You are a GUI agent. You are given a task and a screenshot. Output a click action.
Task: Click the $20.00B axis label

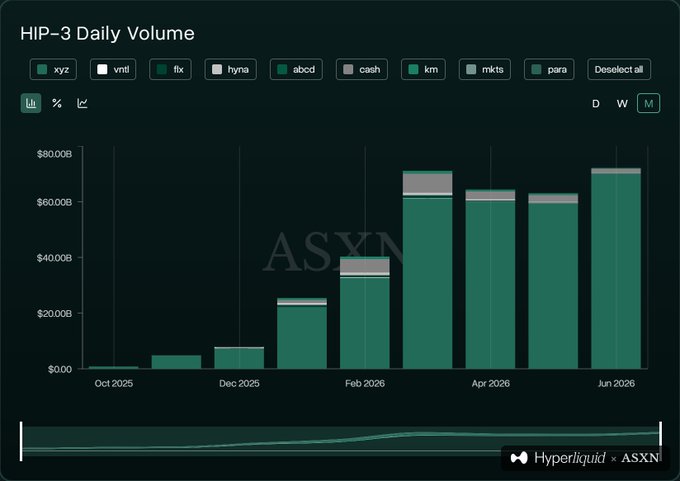[54, 314]
